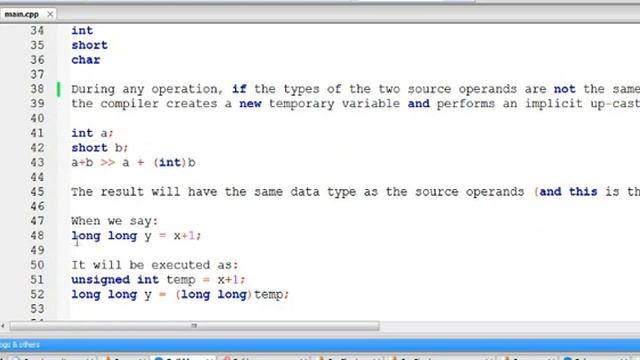This screenshot has height=360, width=640.
Task: Click in the line starting 'During any operation'
Action: 356,89
